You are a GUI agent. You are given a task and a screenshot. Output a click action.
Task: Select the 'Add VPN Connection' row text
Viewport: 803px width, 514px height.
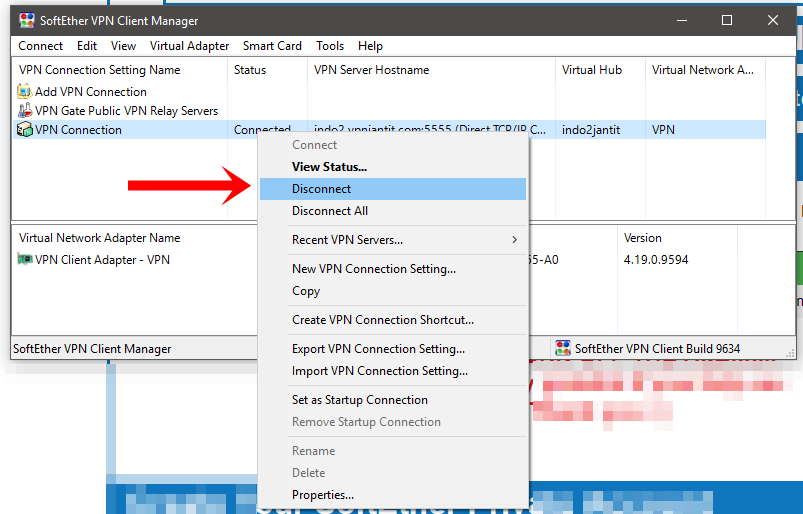pyautogui.click(x=91, y=92)
